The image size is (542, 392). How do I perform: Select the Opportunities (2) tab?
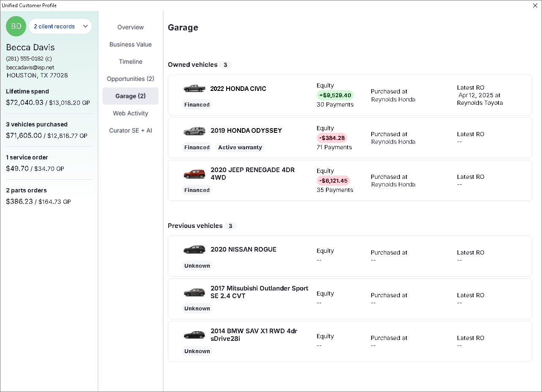point(131,79)
